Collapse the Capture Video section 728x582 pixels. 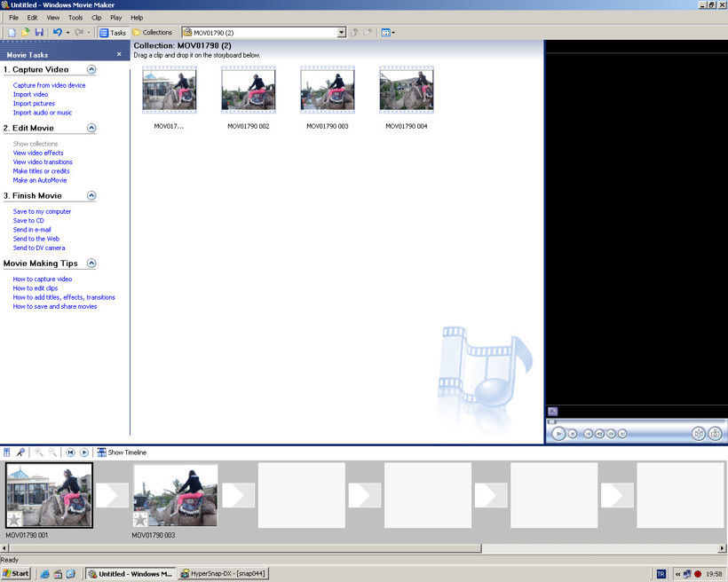[x=91, y=69]
